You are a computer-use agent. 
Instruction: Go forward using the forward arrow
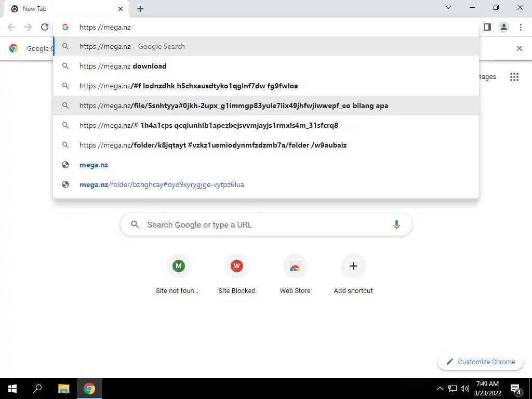click(28, 27)
